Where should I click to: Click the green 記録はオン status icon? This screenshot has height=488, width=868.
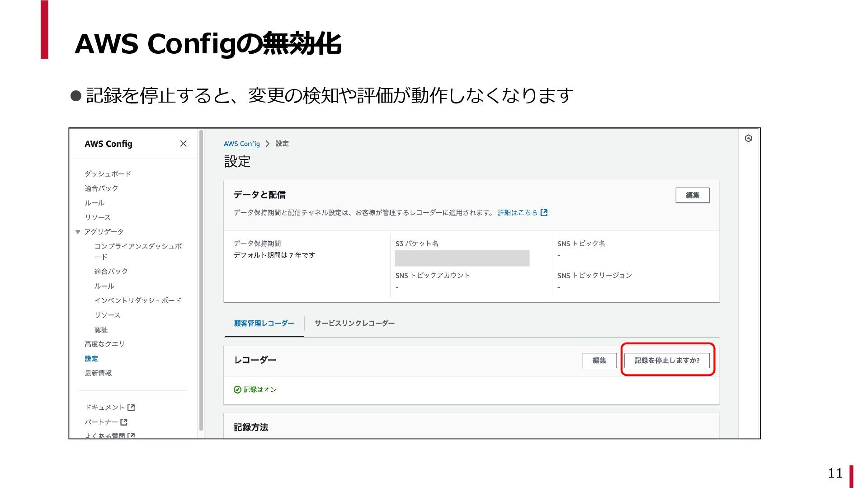237,389
